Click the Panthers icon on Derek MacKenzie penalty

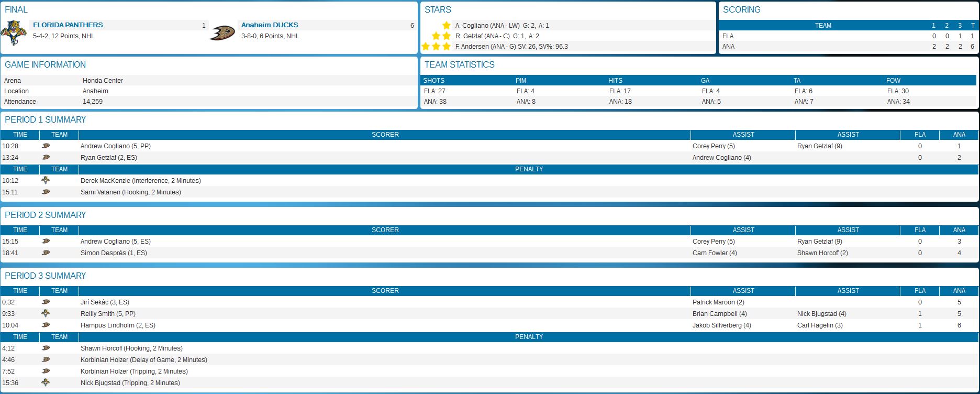(46, 181)
